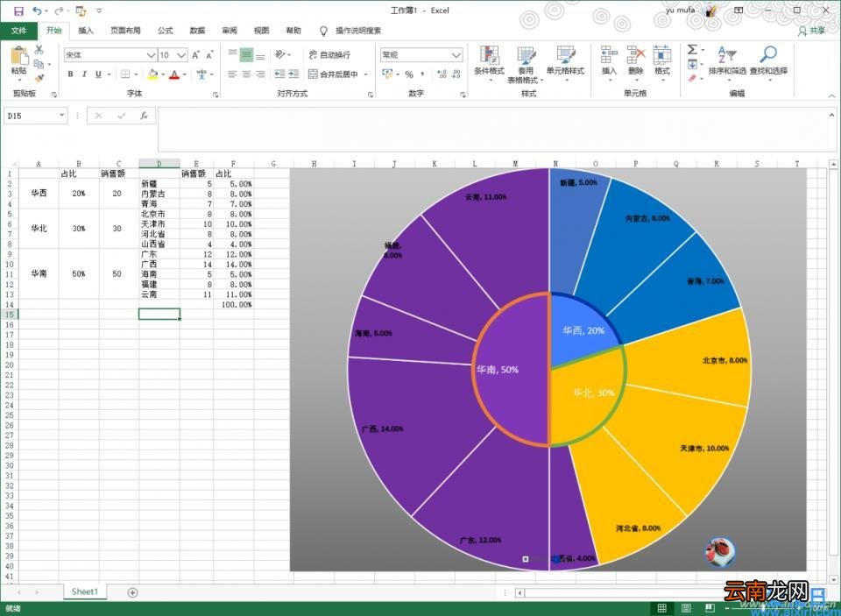Click the Name Box showing D15
The height and width of the screenshot is (616, 841).
(x=32, y=116)
